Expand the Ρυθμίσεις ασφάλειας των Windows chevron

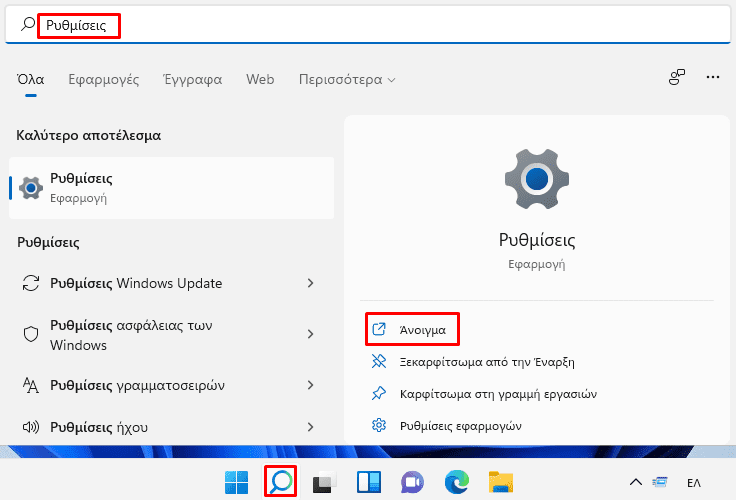coord(310,334)
